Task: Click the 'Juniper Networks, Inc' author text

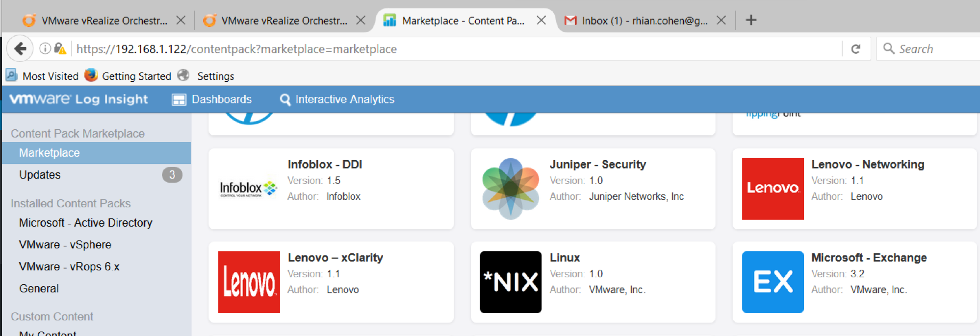Action: click(x=636, y=196)
